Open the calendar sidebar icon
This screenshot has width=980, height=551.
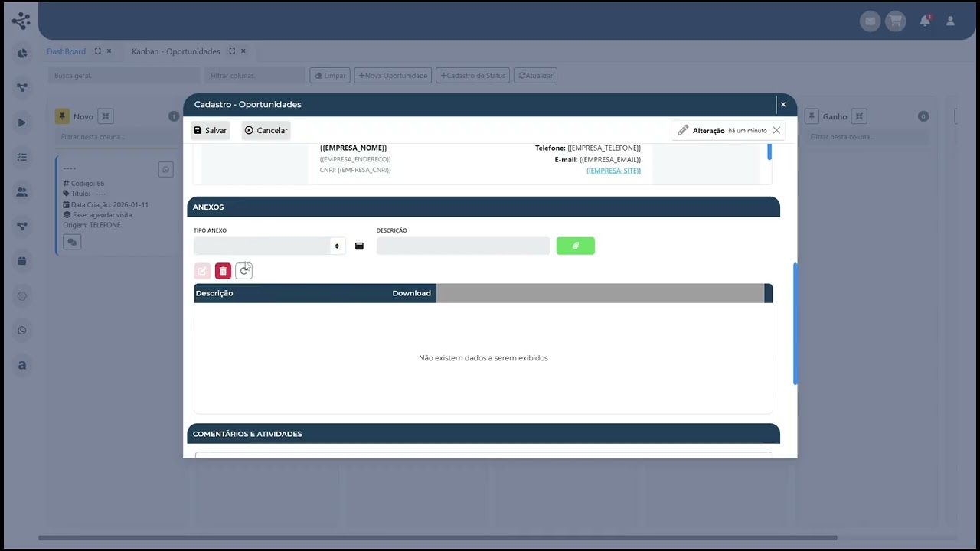coord(21,261)
